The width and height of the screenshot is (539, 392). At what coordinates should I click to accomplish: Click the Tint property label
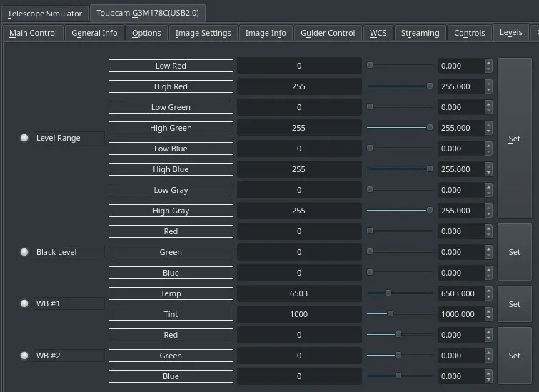pos(171,314)
